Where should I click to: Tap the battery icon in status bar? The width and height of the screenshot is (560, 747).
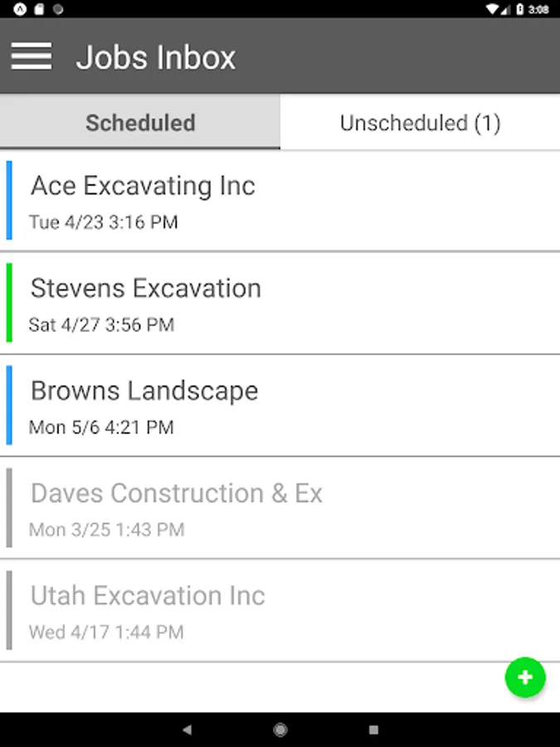tap(520, 9)
